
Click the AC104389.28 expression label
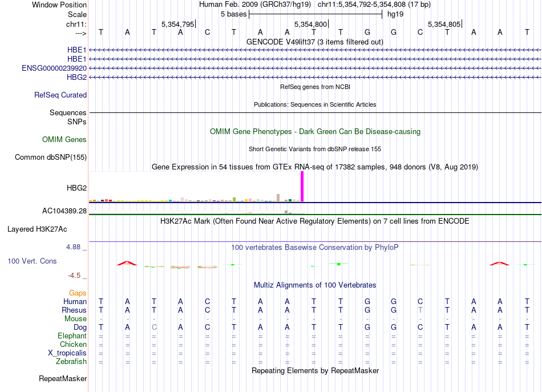coord(64,211)
